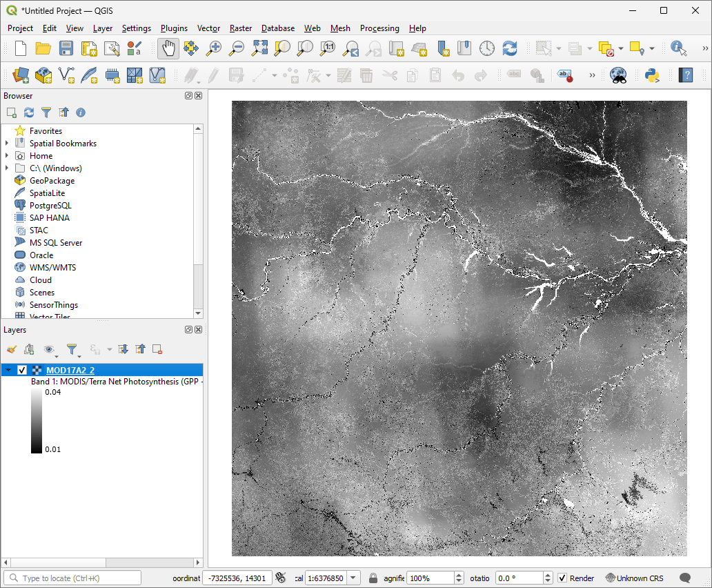Viewport: 712px width, 588px height.
Task: Zoom to last extent
Action: click(x=350, y=48)
